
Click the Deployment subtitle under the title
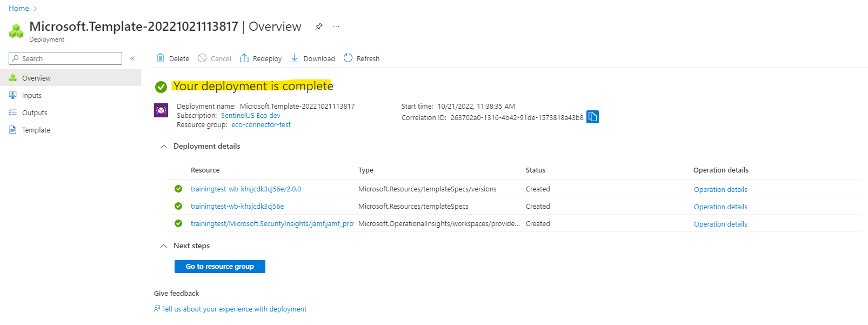tap(46, 39)
